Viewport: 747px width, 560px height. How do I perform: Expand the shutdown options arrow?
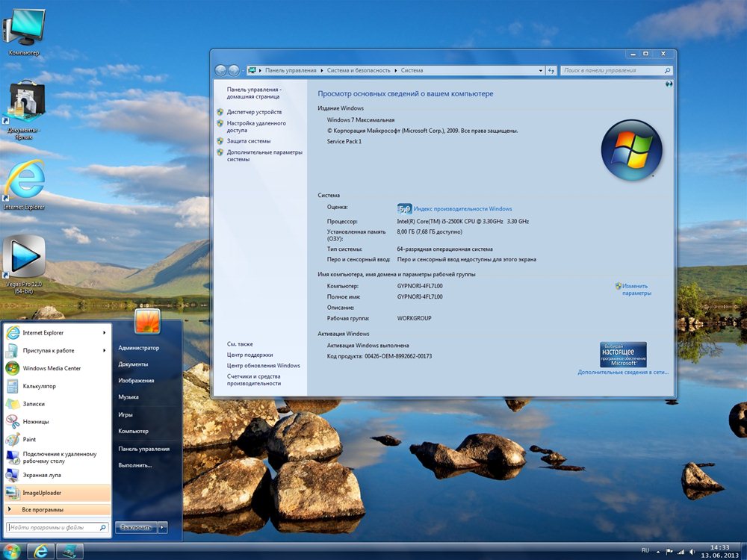point(163,527)
